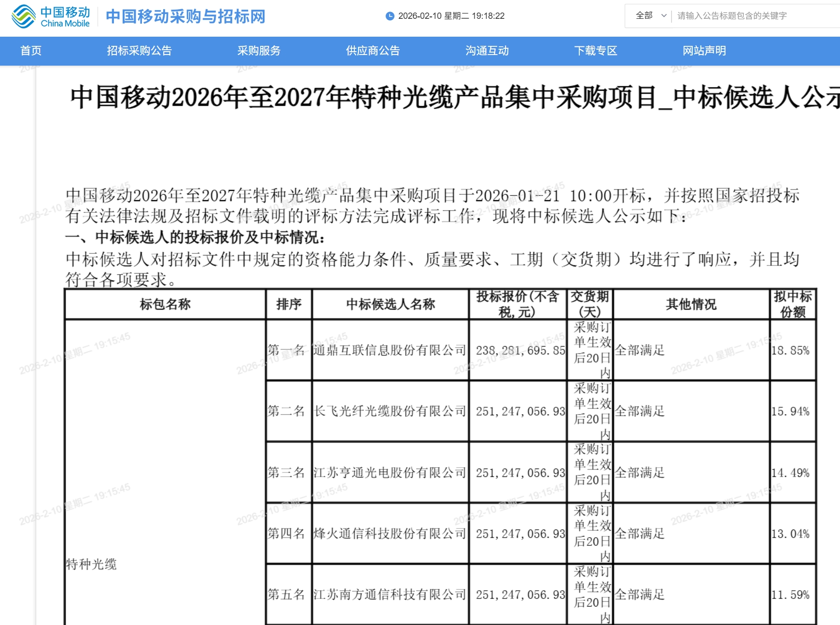Screen dimensions: 840x625
Task: Click the 投标报价(不含税,元) column header
Action: pos(518,304)
